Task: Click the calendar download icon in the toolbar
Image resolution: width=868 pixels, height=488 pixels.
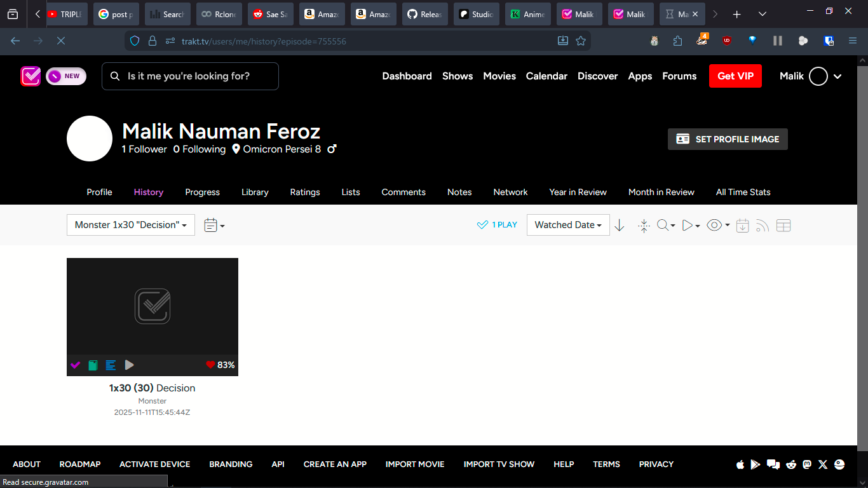Action: point(742,226)
